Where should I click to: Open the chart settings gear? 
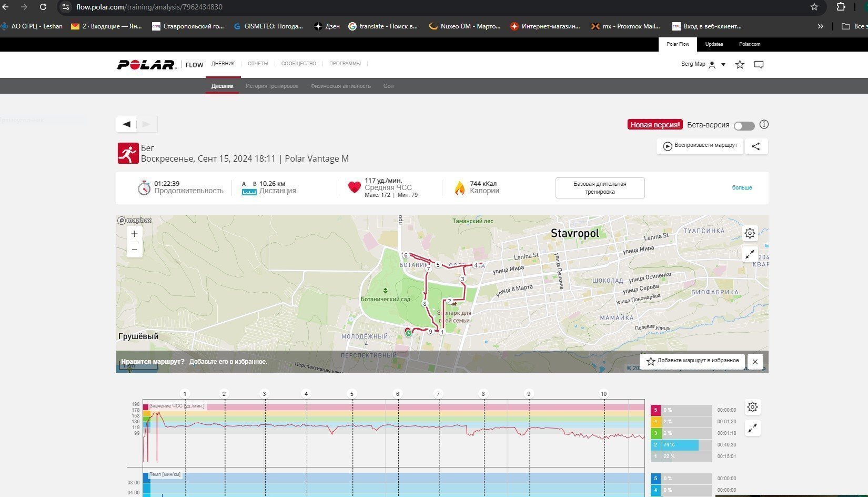752,407
